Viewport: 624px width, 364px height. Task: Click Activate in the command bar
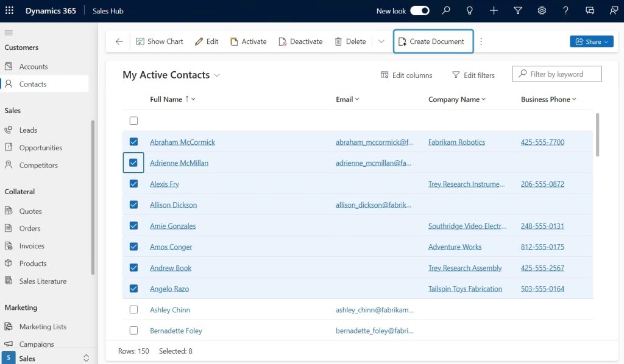[x=249, y=41]
